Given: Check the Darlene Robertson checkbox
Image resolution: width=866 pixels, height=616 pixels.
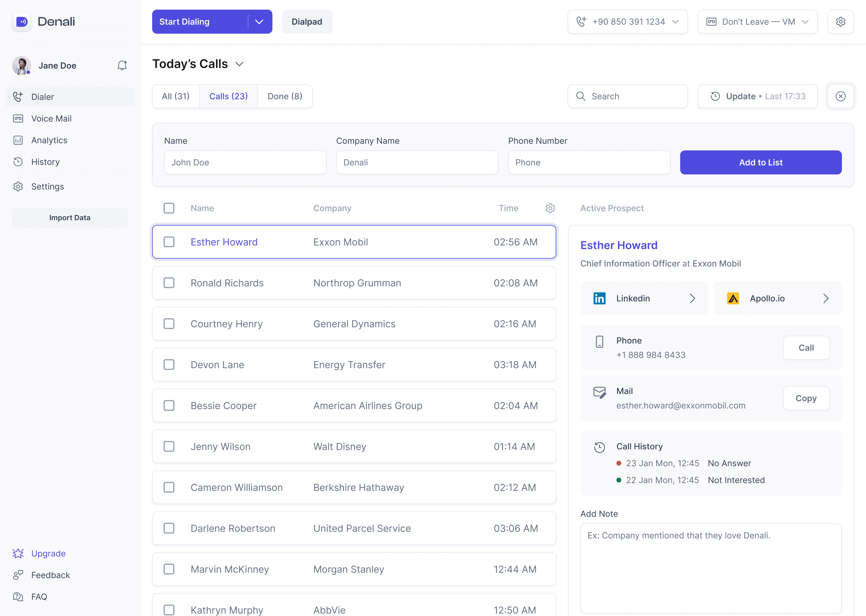Looking at the screenshot, I should click(169, 528).
